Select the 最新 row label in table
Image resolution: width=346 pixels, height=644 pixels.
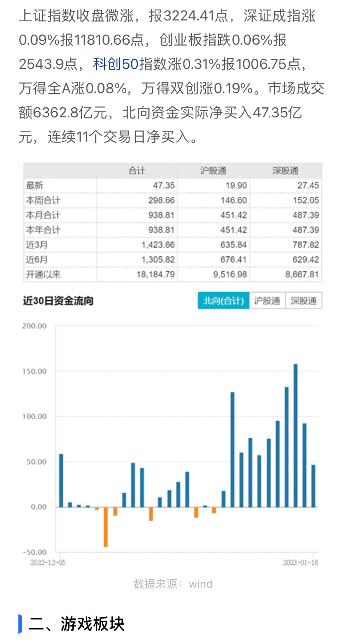coord(35,185)
